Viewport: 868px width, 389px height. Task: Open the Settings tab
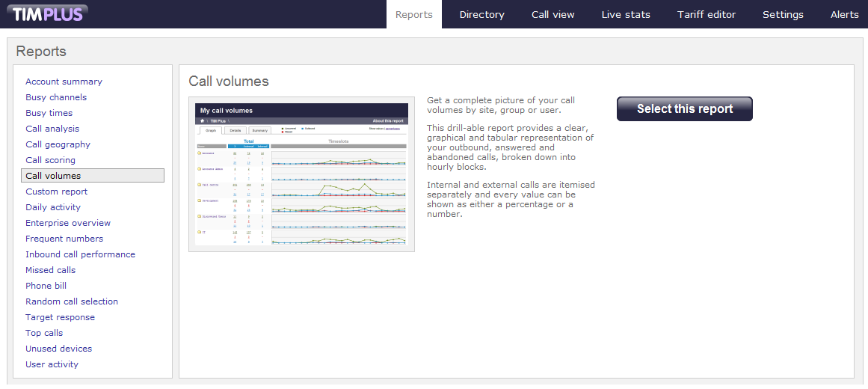click(x=783, y=14)
